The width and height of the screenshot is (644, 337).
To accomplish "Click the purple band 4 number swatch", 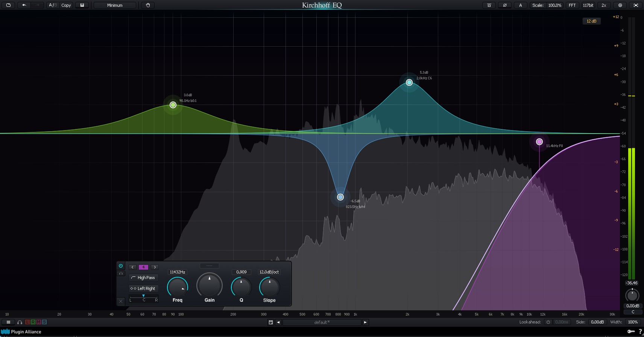I will coord(143,267).
